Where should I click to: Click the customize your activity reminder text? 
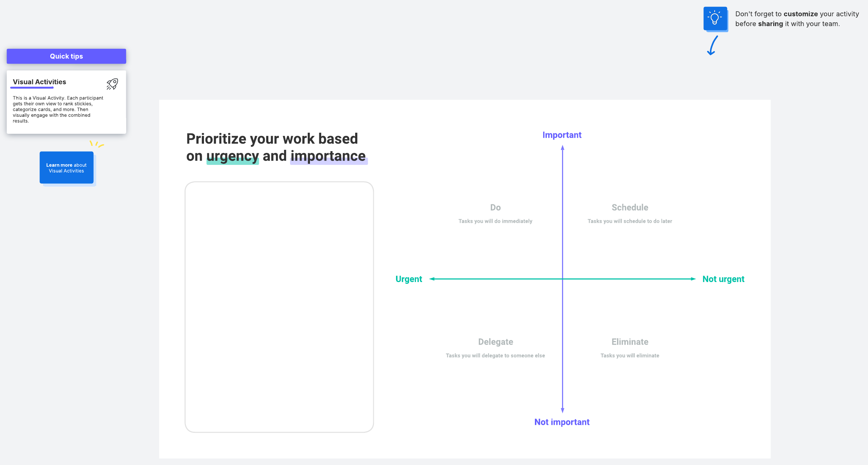pyautogui.click(x=797, y=19)
